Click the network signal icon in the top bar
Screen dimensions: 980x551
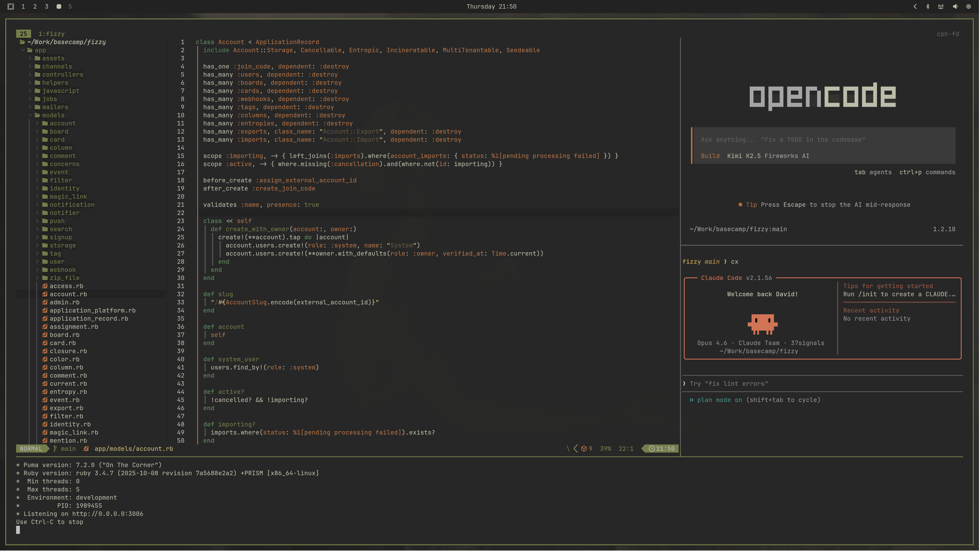(x=940, y=7)
